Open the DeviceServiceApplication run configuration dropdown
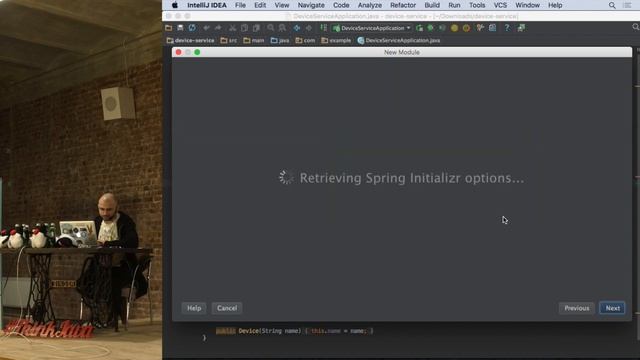Viewport: 640px width, 360px height. [372, 28]
